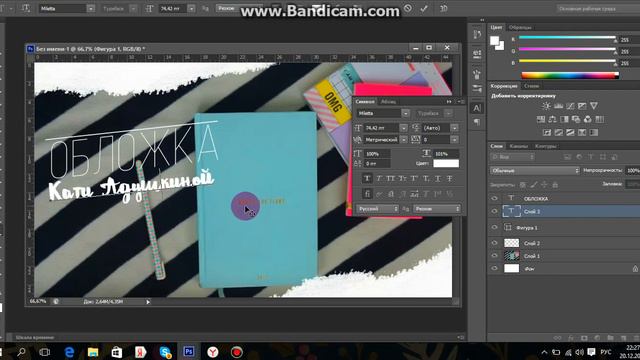
Task: Toggle Underline in Character panel
Action: (x=438, y=178)
